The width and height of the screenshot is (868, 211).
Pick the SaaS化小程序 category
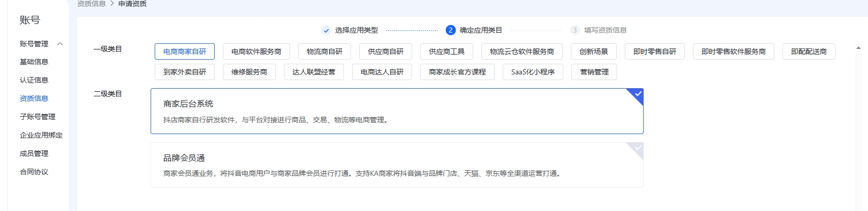click(x=533, y=72)
